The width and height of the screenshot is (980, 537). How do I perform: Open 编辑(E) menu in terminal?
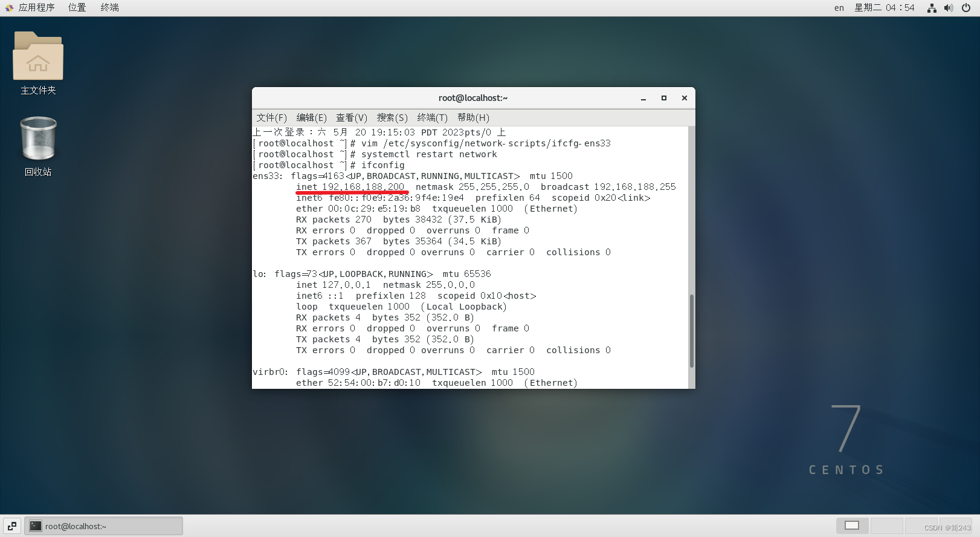tap(311, 117)
